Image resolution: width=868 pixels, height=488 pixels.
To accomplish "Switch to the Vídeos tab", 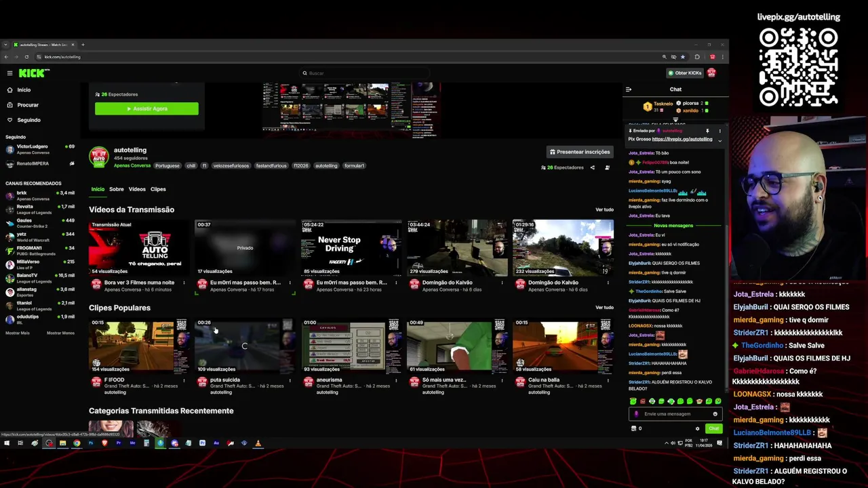I will tap(137, 189).
